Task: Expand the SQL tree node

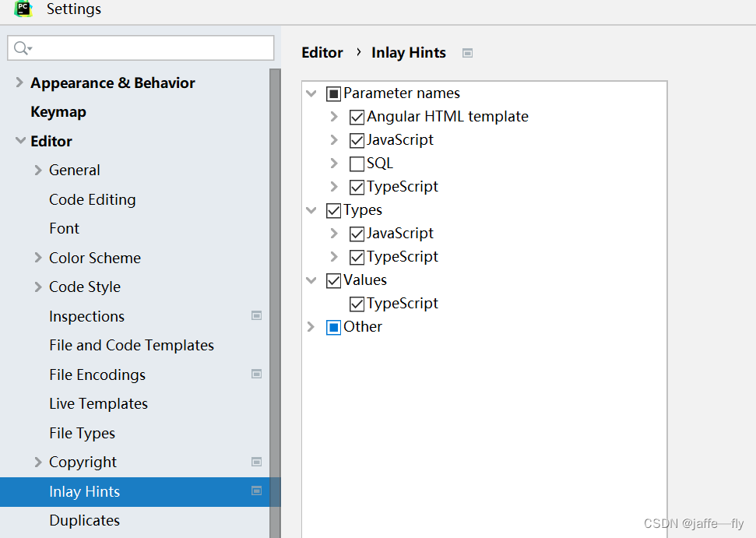Action: tap(334, 163)
